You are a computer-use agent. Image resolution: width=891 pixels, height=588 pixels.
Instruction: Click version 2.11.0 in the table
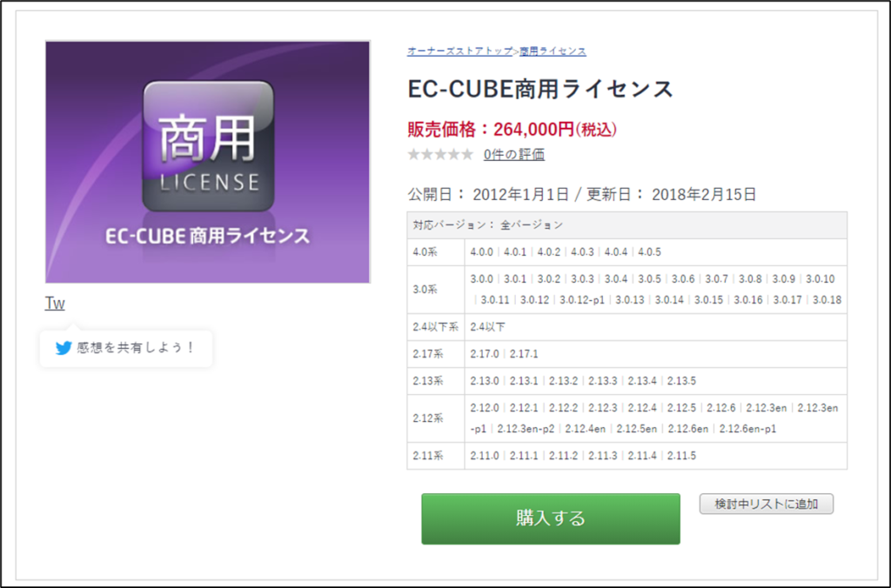click(485, 456)
